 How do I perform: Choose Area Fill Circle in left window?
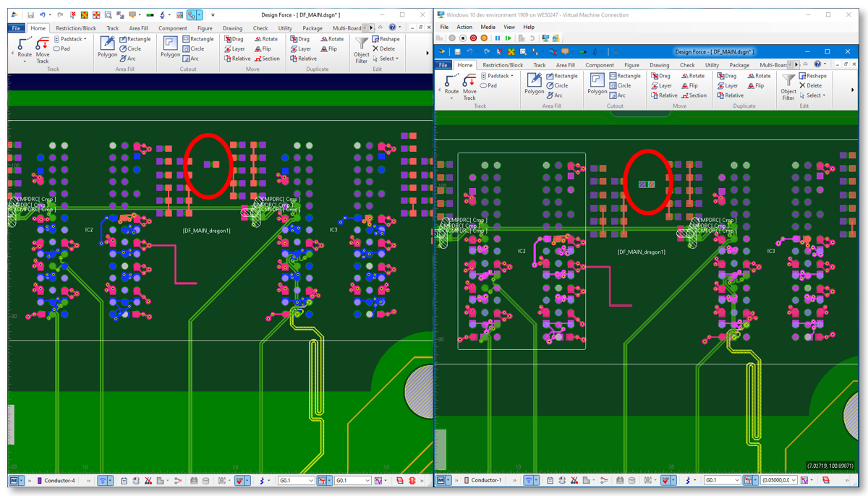tap(130, 48)
